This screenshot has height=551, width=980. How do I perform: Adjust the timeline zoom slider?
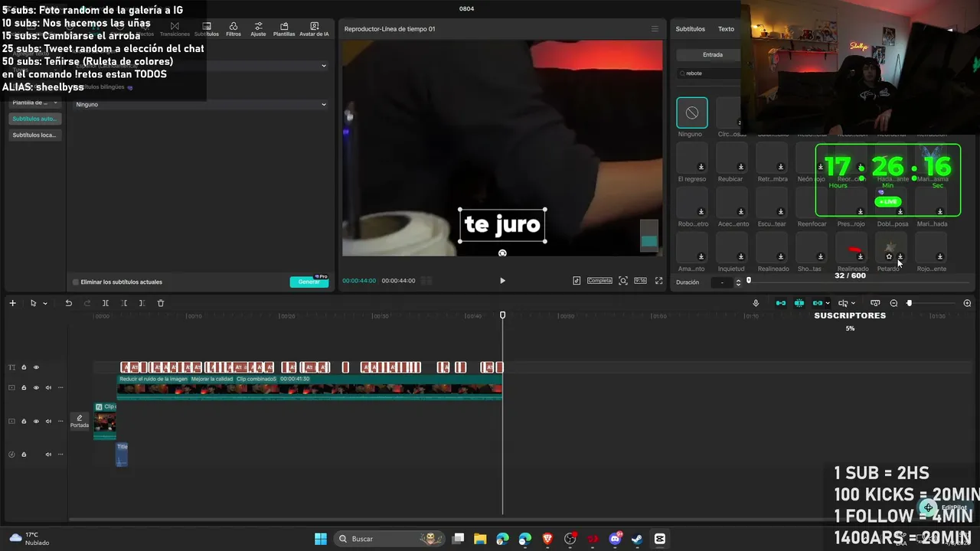[x=909, y=303]
